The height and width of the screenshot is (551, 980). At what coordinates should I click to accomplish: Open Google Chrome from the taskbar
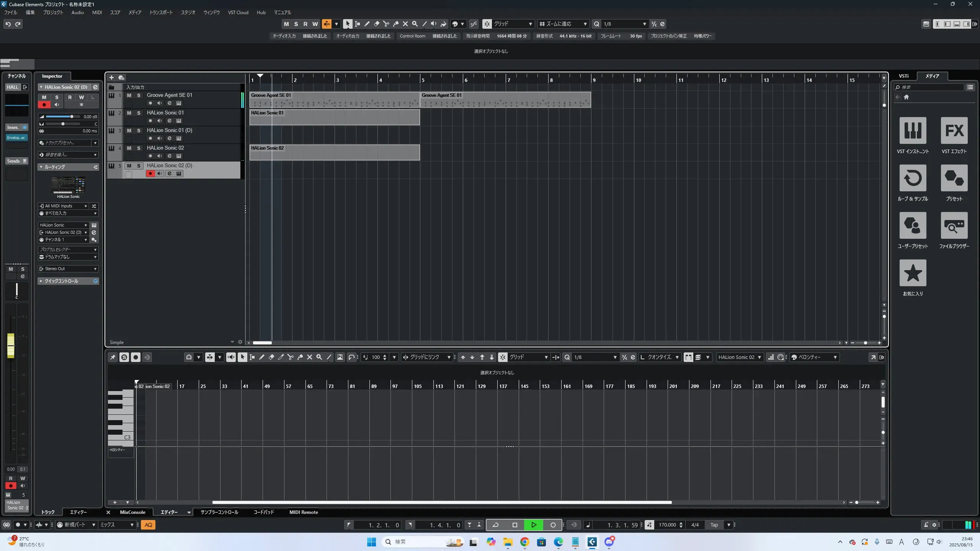pyautogui.click(x=524, y=542)
